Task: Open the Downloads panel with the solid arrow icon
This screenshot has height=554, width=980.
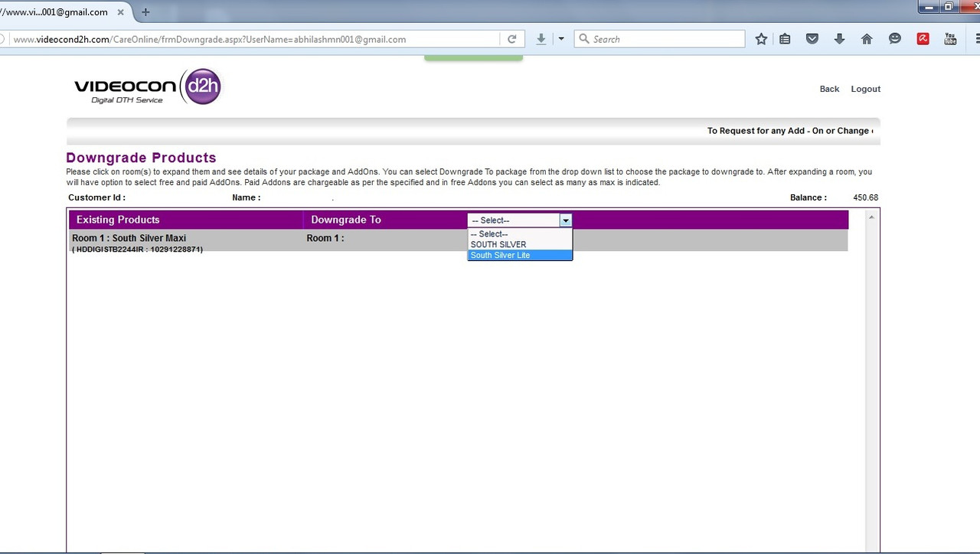Action: tap(839, 39)
